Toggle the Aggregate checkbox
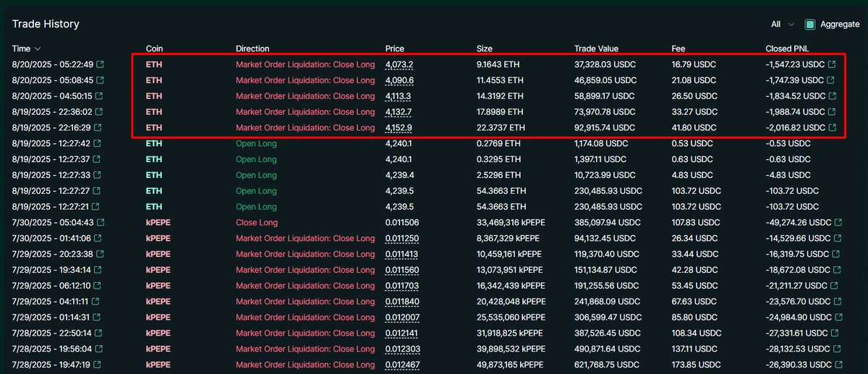 [x=810, y=24]
